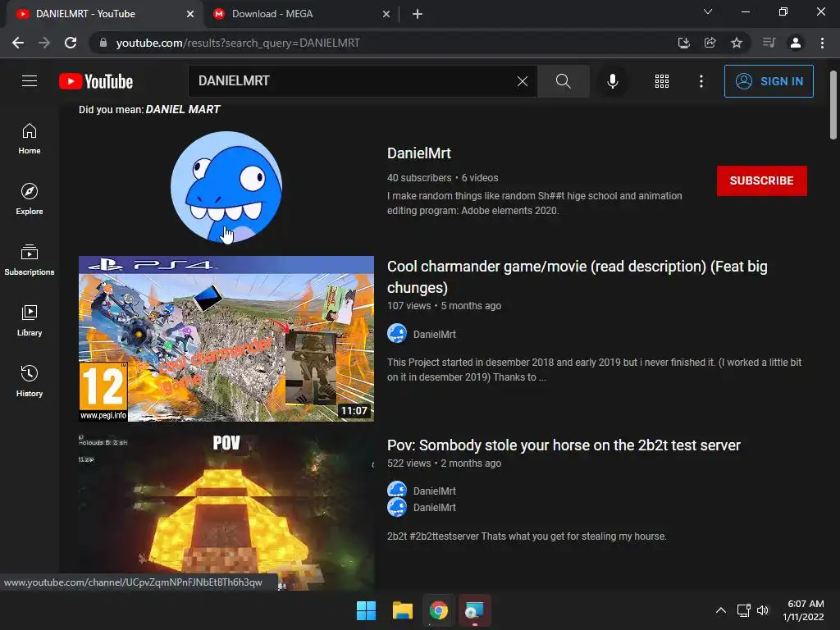Close the Download - MEGA tab
The image size is (840, 630).
click(386, 14)
